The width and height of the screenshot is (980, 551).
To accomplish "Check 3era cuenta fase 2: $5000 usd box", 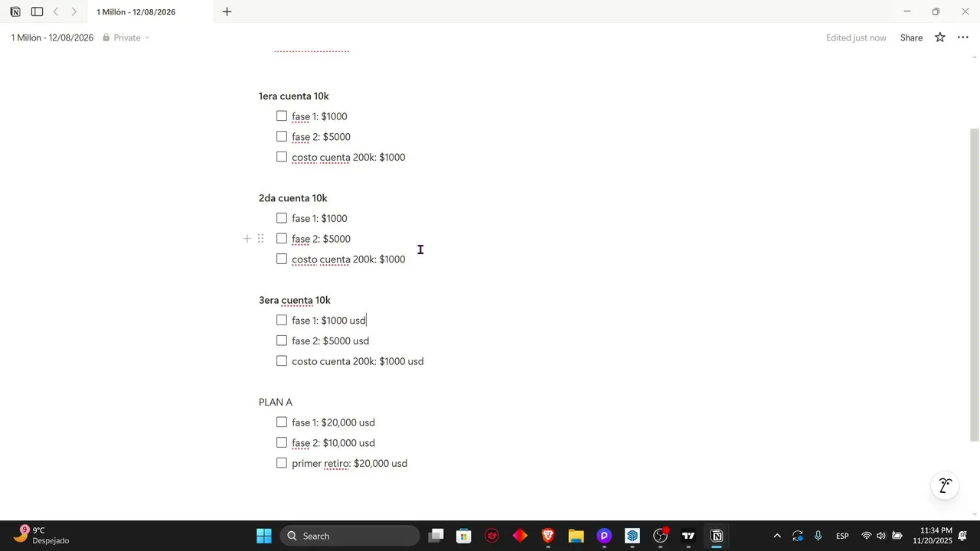I will (282, 341).
